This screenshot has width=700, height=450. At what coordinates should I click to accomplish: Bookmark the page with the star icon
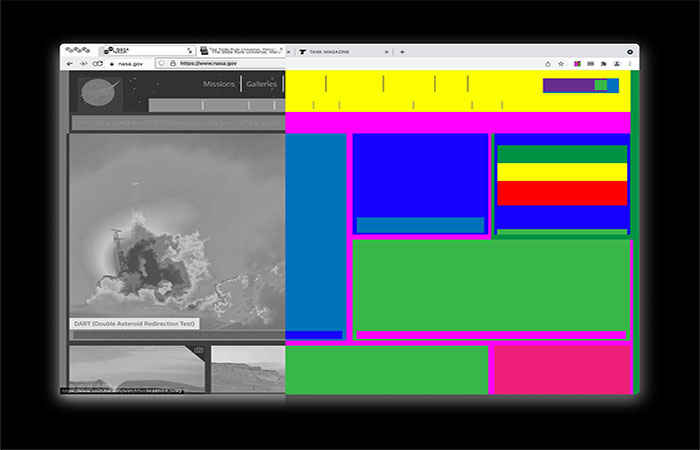click(562, 63)
